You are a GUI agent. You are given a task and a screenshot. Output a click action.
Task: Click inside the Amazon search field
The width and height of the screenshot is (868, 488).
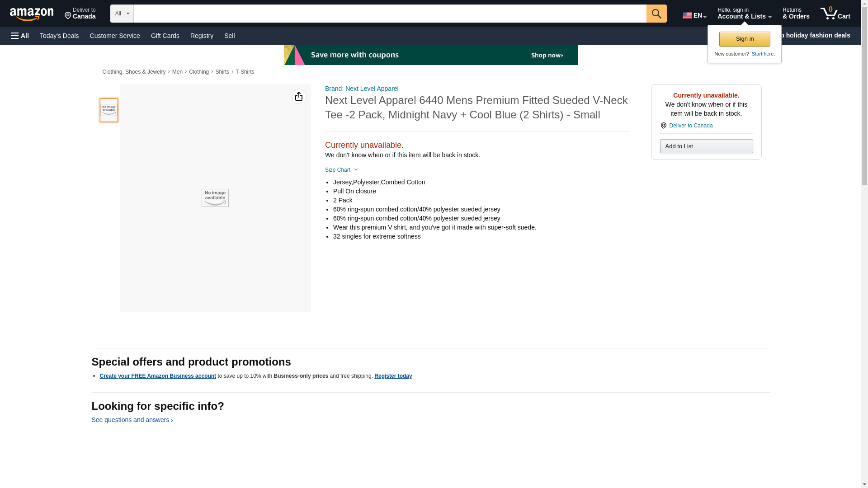389,14
